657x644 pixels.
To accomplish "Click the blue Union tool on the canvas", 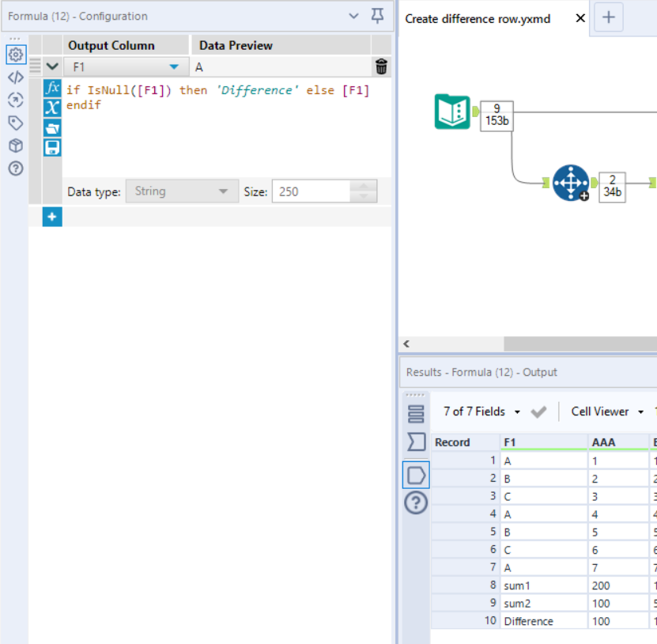I will 571,183.
